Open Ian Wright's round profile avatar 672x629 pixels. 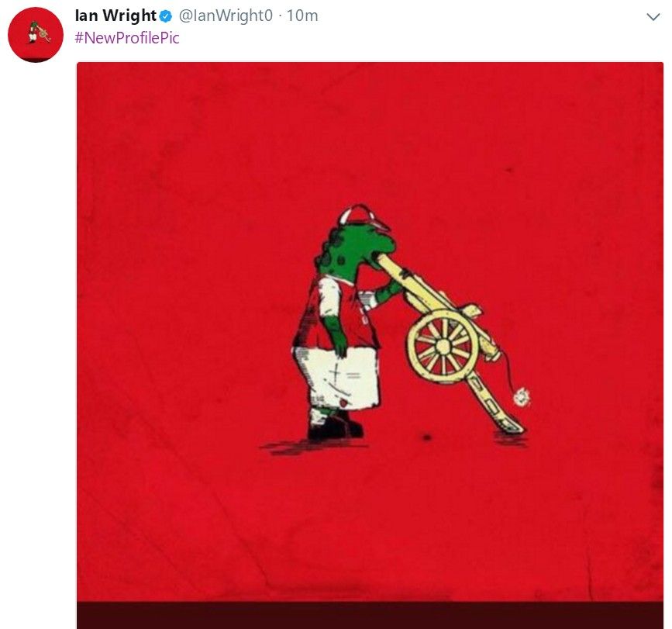(x=36, y=34)
